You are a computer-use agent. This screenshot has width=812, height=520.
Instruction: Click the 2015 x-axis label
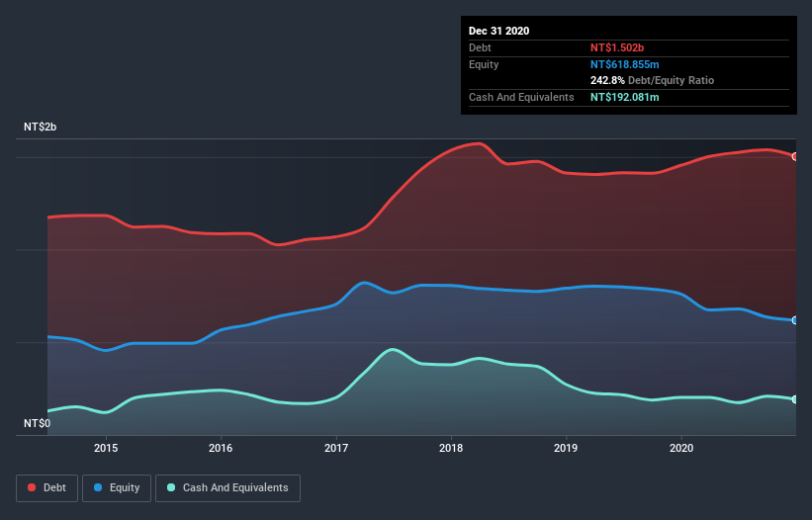tap(106, 448)
